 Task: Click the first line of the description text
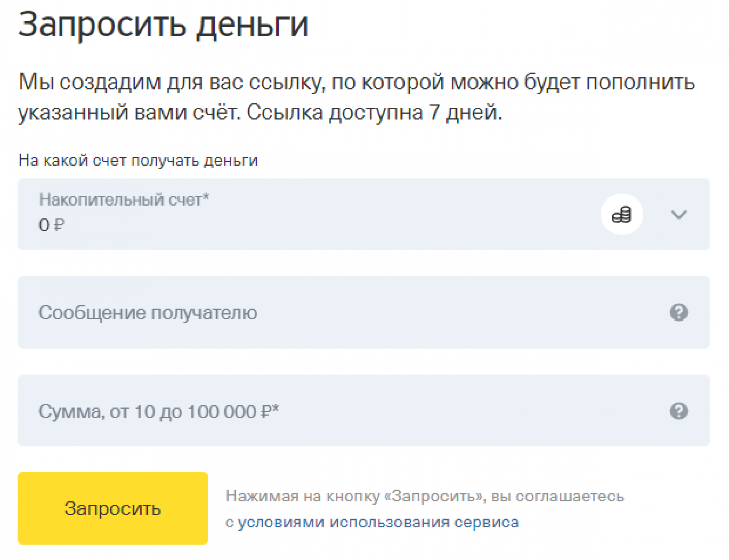356,82
